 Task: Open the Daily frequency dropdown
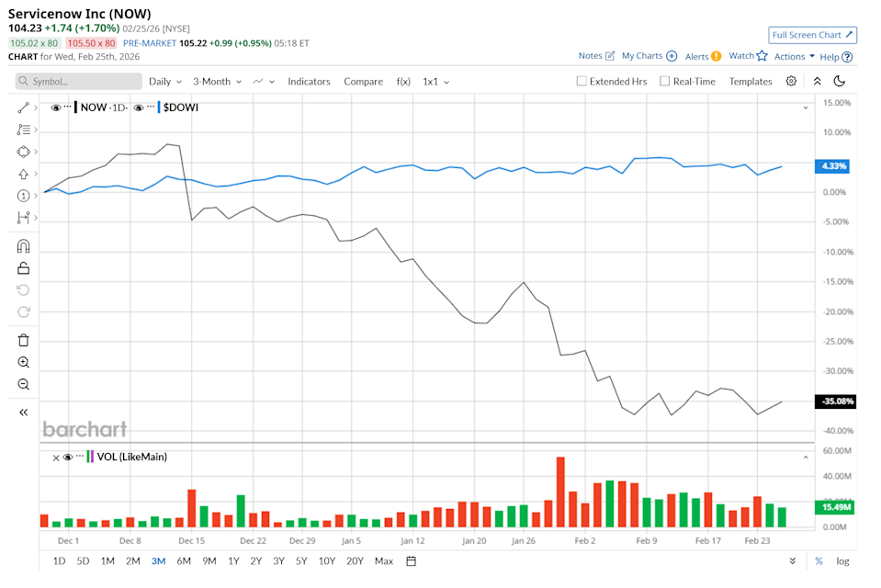point(165,82)
